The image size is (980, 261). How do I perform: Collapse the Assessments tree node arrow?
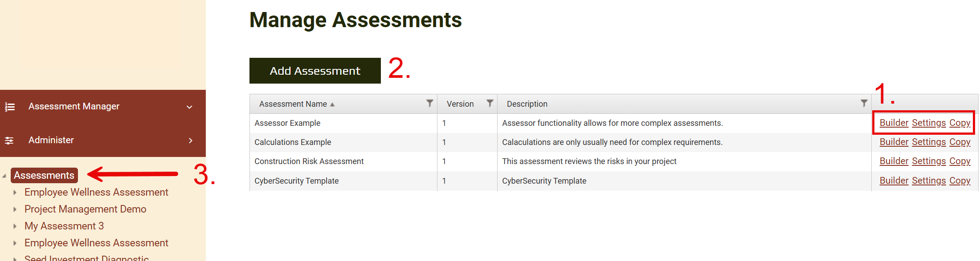(x=4, y=176)
